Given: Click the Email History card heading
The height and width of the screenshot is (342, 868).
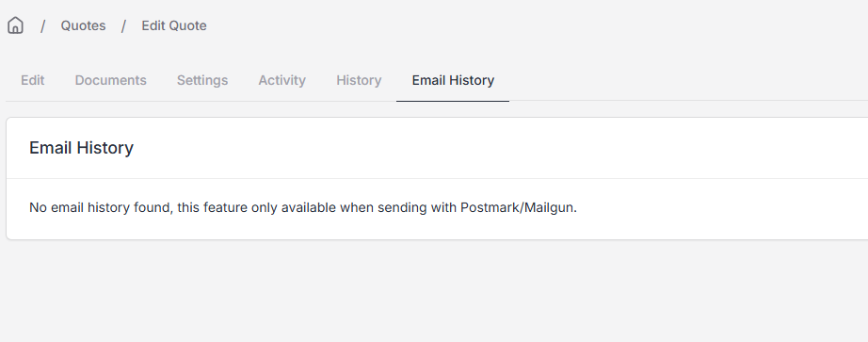Looking at the screenshot, I should (81, 148).
